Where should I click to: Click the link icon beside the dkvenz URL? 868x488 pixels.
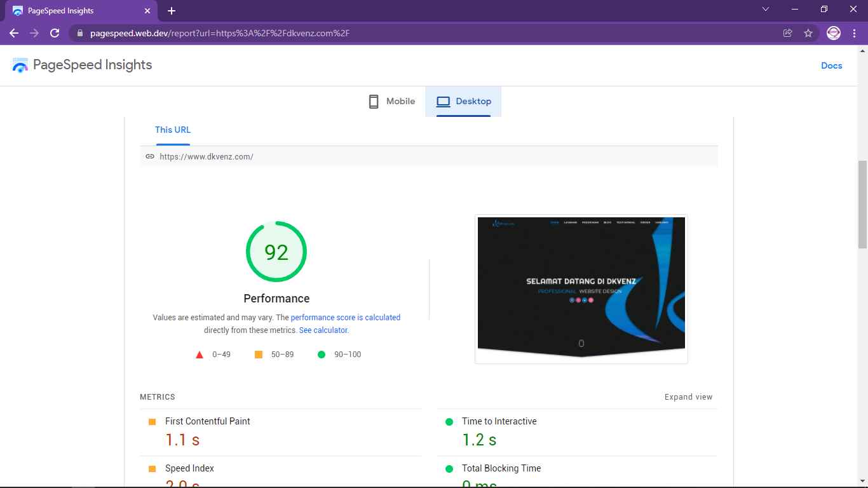[150, 156]
